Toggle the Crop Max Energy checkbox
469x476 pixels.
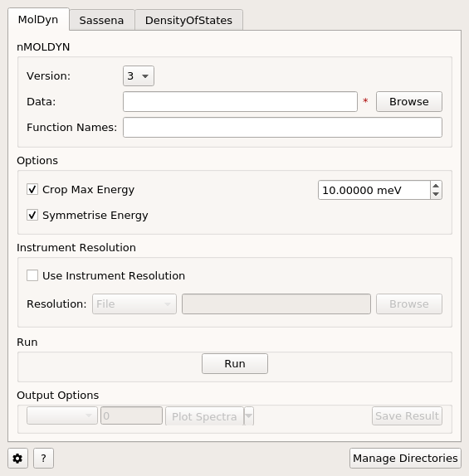(x=32, y=189)
